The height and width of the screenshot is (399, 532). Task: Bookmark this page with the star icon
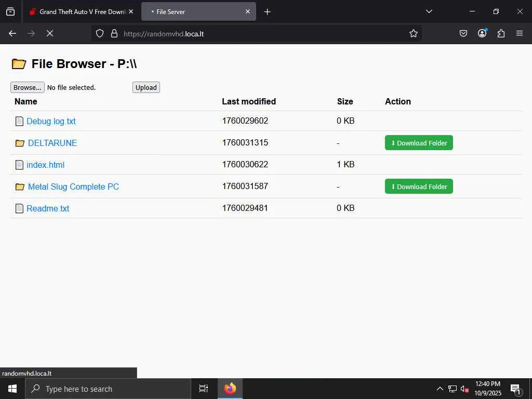point(413,33)
